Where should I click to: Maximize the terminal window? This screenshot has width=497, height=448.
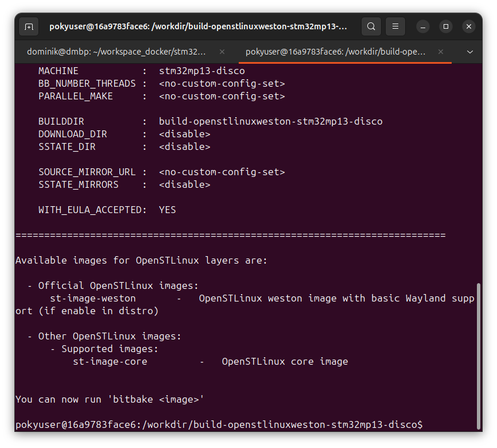446,26
